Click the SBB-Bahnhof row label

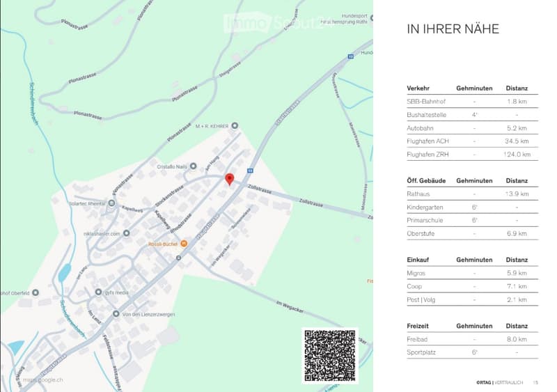(426, 102)
